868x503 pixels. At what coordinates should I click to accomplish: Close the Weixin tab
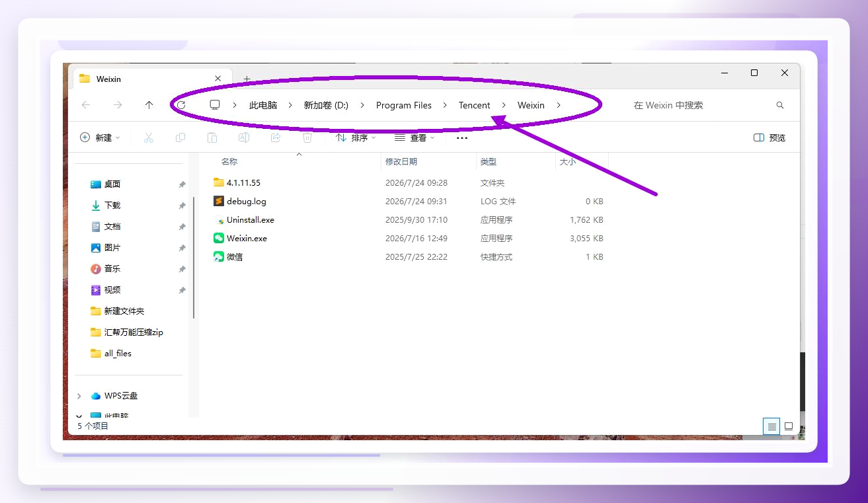pos(218,79)
